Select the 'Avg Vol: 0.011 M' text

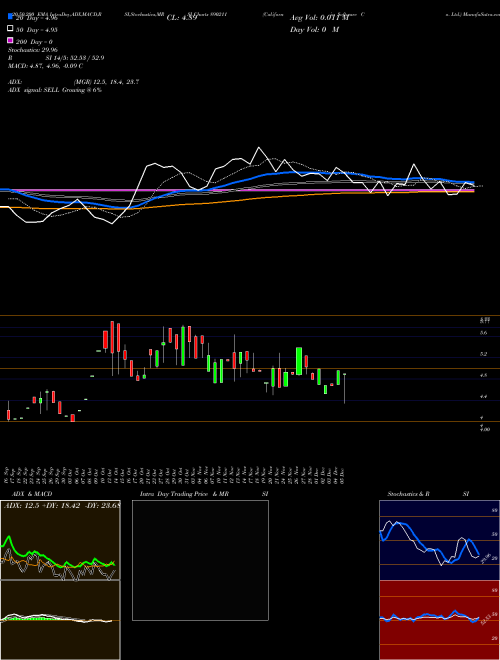tap(319, 18)
